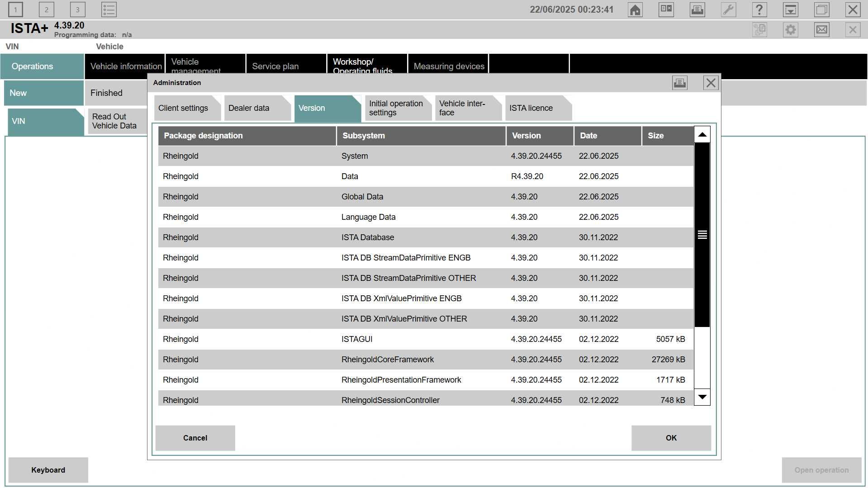This screenshot has width=868, height=488.
Task: Select the Finished sub-tab
Action: point(116,93)
